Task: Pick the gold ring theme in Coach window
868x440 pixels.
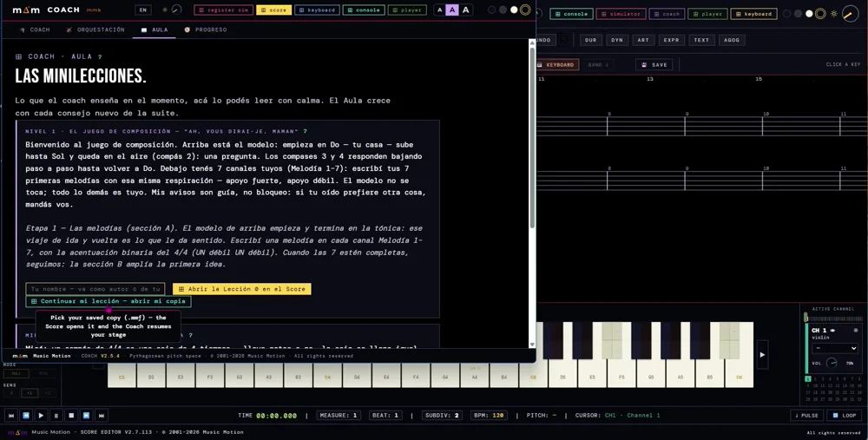Action: coord(525,10)
